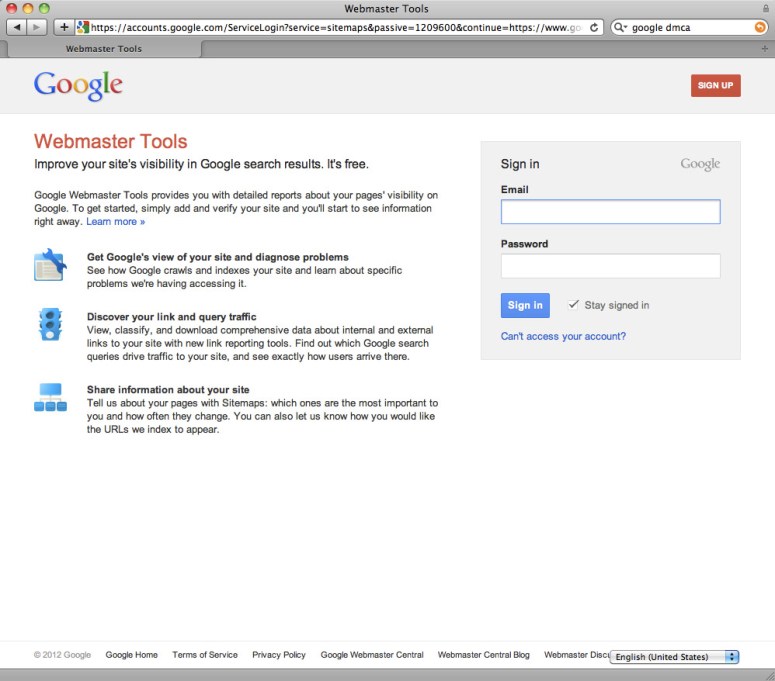Click the clipboard wrench diagnose problems icon
The width and height of the screenshot is (775, 681).
pyautogui.click(x=49, y=266)
